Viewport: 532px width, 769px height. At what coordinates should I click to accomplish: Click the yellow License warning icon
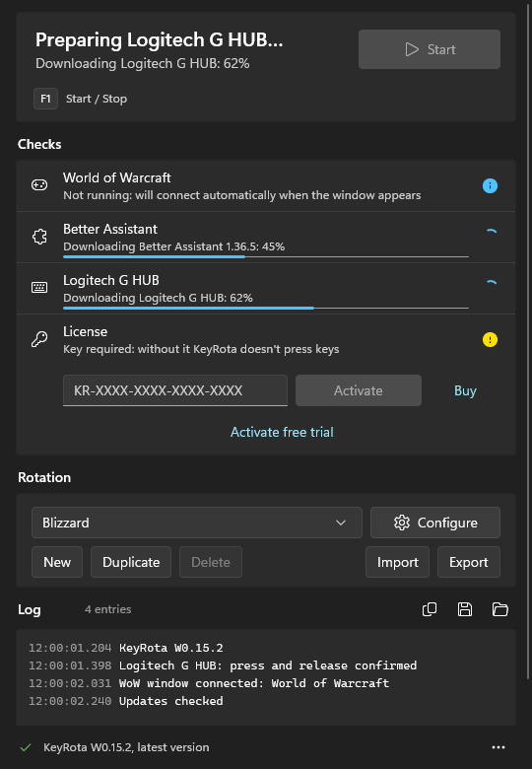coord(490,340)
